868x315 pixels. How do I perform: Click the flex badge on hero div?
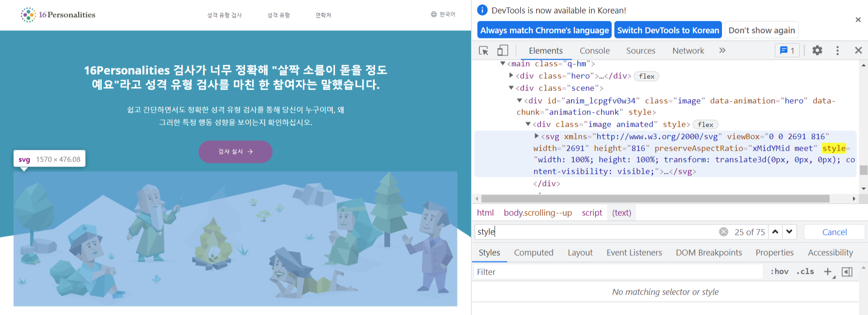point(646,76)
